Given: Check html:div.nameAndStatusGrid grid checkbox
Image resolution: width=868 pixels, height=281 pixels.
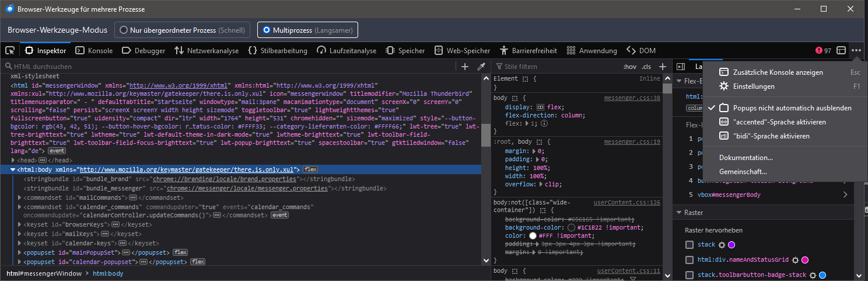Looking at the screenshot, I should pyautogui.click(x=689, y=259).
